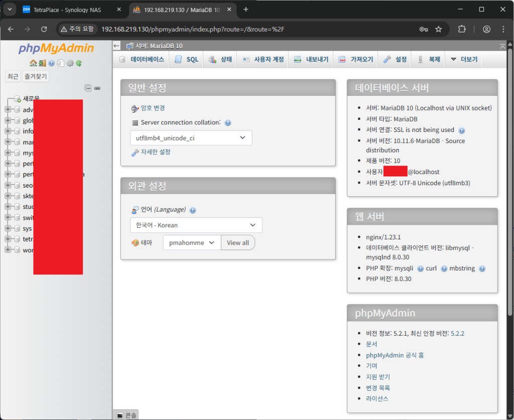Click 암호 변경 change password link
The image size is (514, 420).
153,108
